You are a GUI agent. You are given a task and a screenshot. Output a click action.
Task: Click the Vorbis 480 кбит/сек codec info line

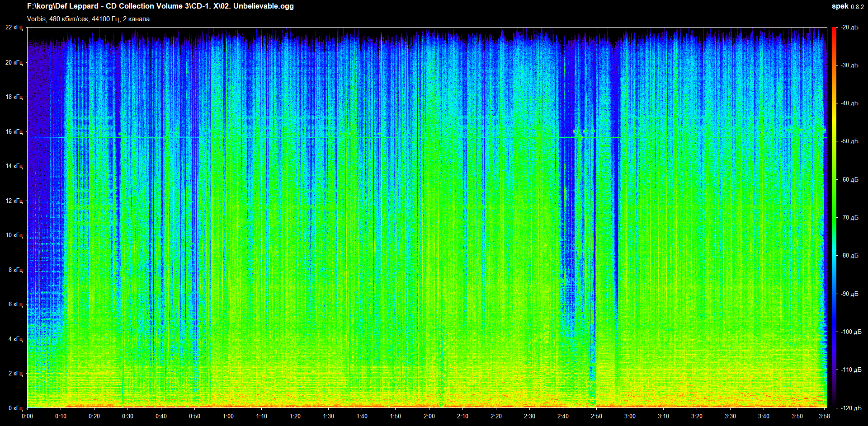click(x=88, y=19)
